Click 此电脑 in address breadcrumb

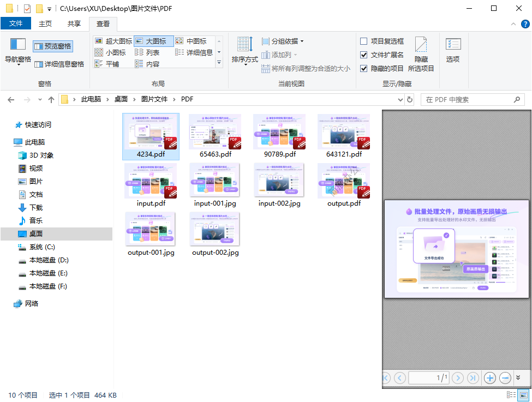(91, 99)
